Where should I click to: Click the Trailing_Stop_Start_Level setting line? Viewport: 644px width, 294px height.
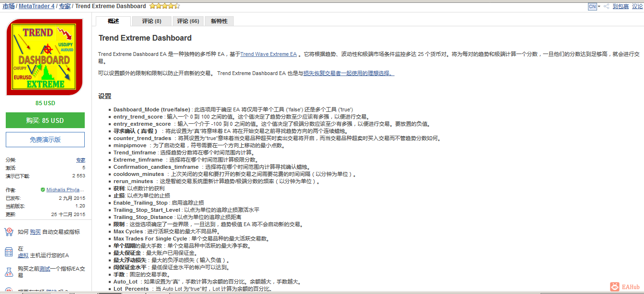tap(186, 210)
